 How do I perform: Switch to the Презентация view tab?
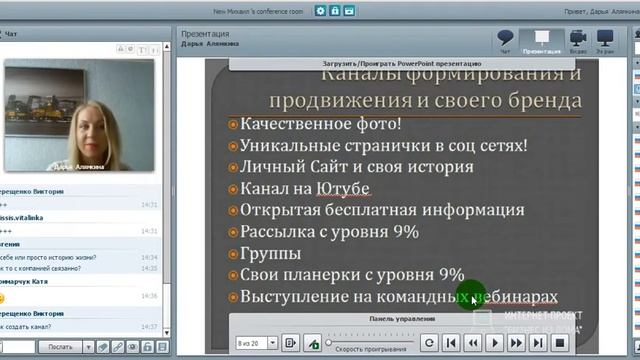[x=542, y=42]
